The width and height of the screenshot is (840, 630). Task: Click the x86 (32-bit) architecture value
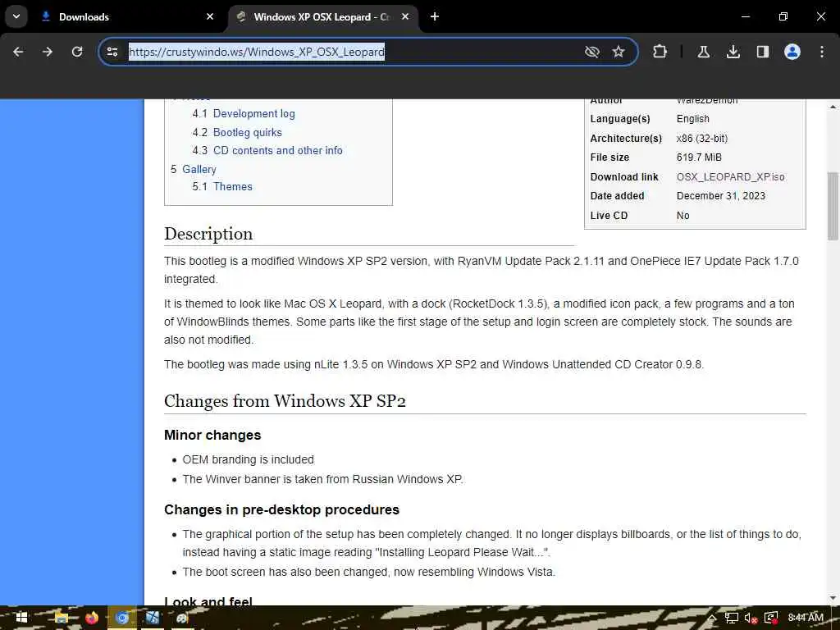702,138
